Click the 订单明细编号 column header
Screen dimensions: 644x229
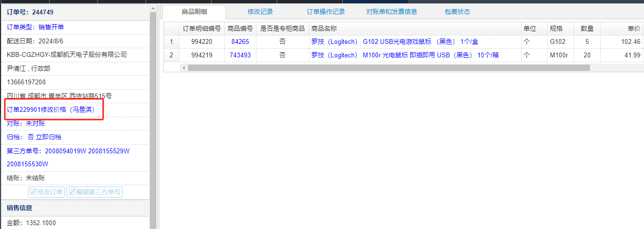[x=201, y=28]
